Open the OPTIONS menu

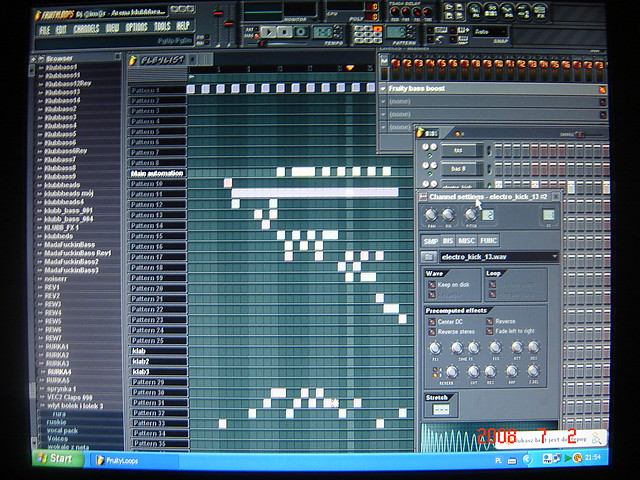136,27
